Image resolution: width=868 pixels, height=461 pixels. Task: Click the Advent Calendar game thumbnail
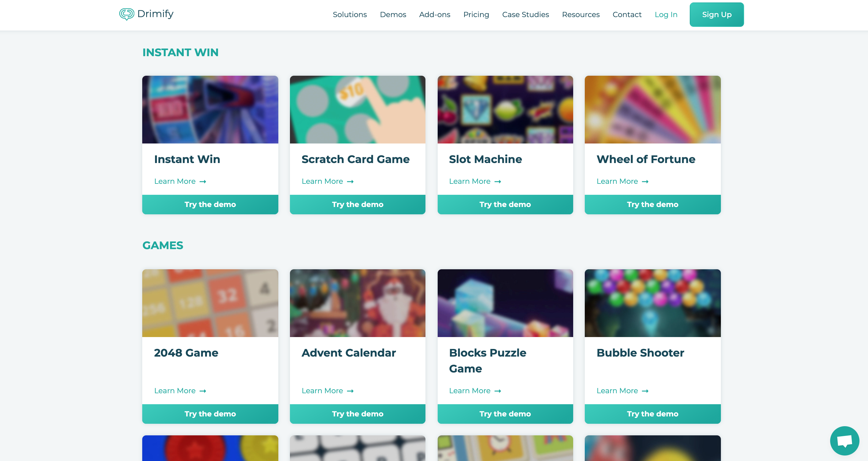(x=357, y=303)
